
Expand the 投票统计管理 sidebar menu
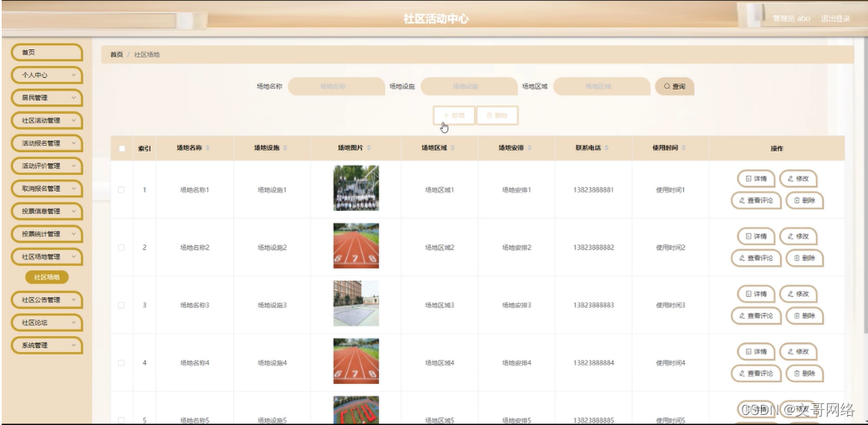click(47, 234)
